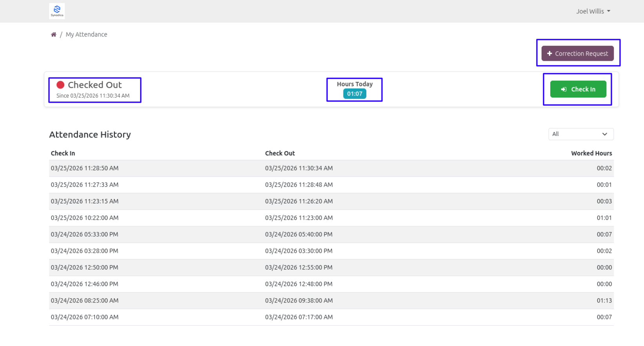
Task: Open the Joel Willis user menu
Action: point(593,11)
